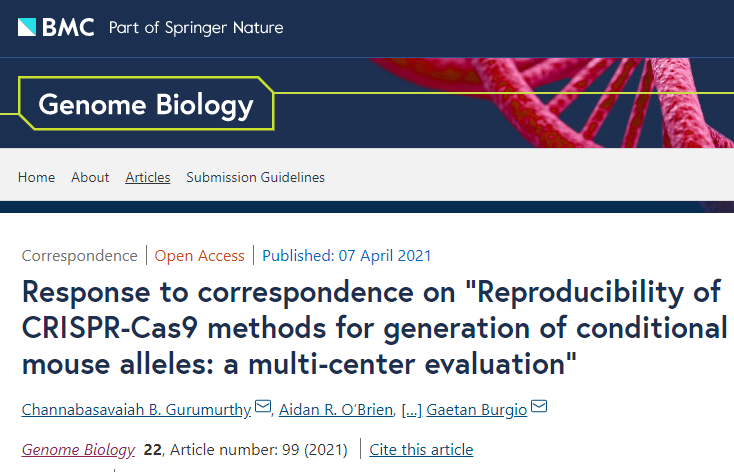Screen dimensions: 734x472
Task: Click the Correspondence article type label
Action: pyautogui.click(x=79, y=255)
